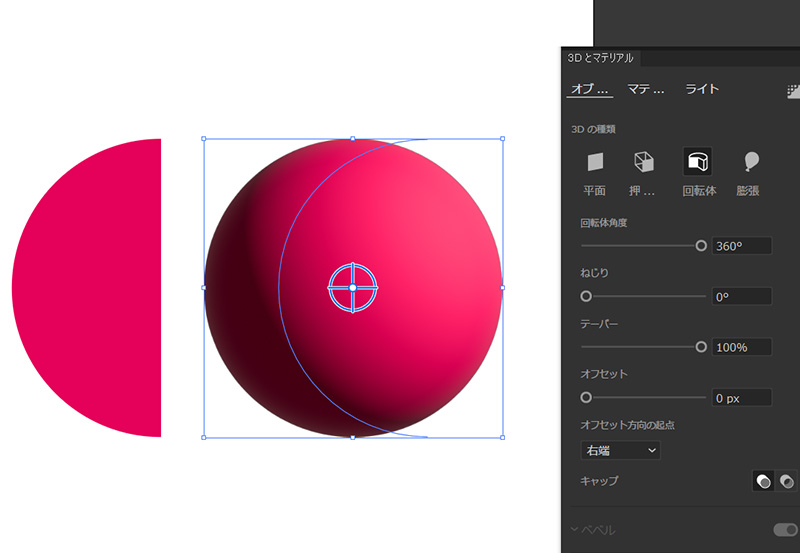Click the 回転体角度 label
800x553 pixels.
604,223
